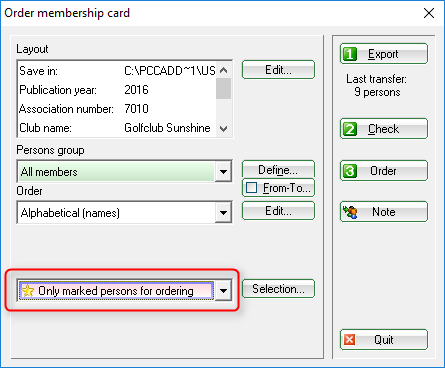The width and height of the screenshot is (445, 368).
Task: Click the red X Quit icon
Action: 349,340
